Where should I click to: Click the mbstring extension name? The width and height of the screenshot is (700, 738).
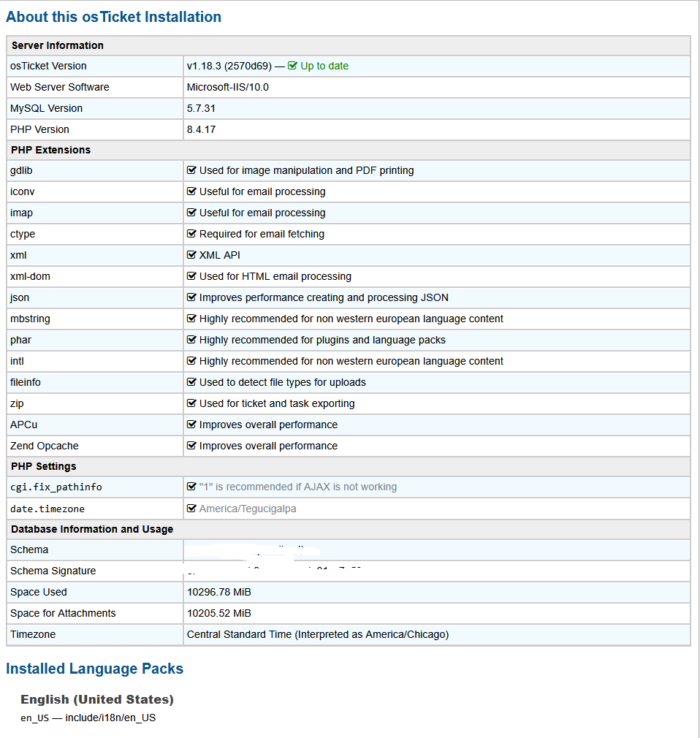(x=30, y=319)
